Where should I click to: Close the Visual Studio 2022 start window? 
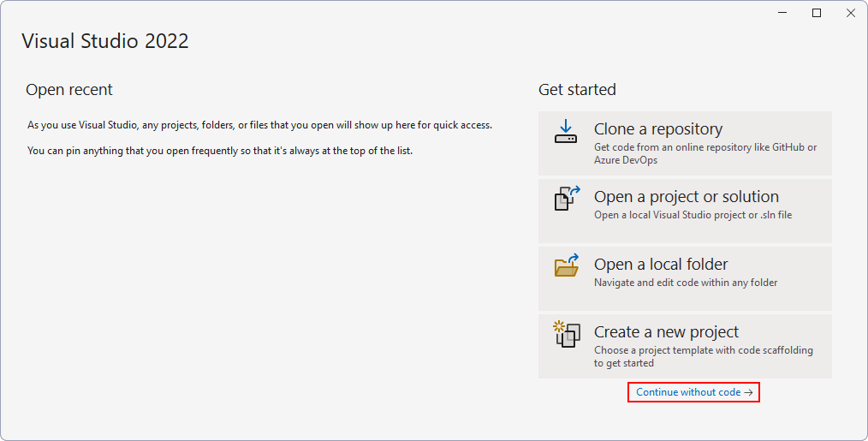click(x=850, y=13)
